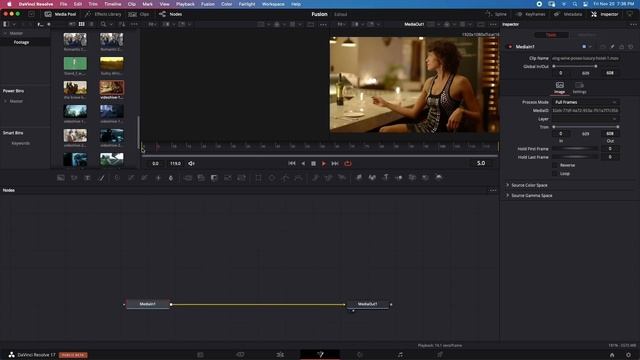Add a Renderer3D node from toolbar
Screen dimensions: 640x360
pos(439,178)
